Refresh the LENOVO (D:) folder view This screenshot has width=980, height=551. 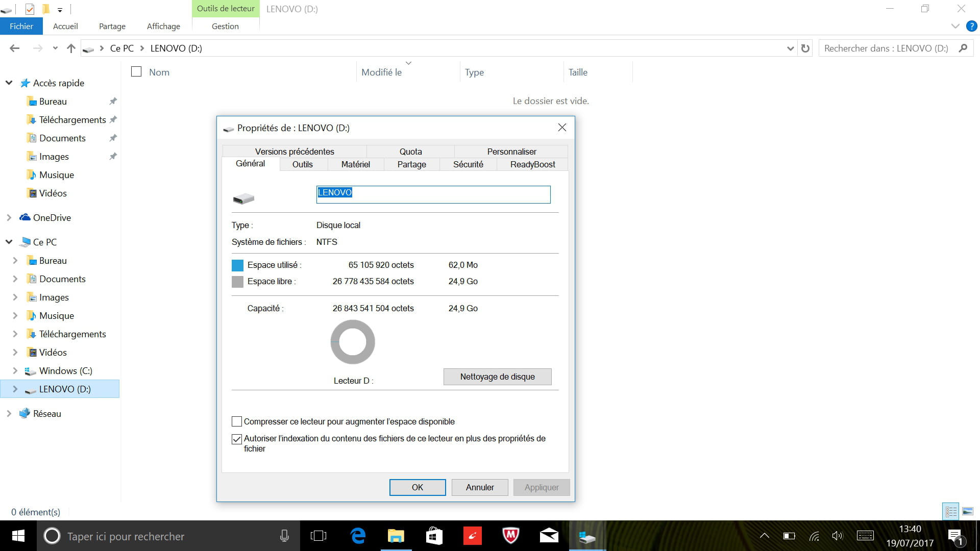click(x=805, y=48)
